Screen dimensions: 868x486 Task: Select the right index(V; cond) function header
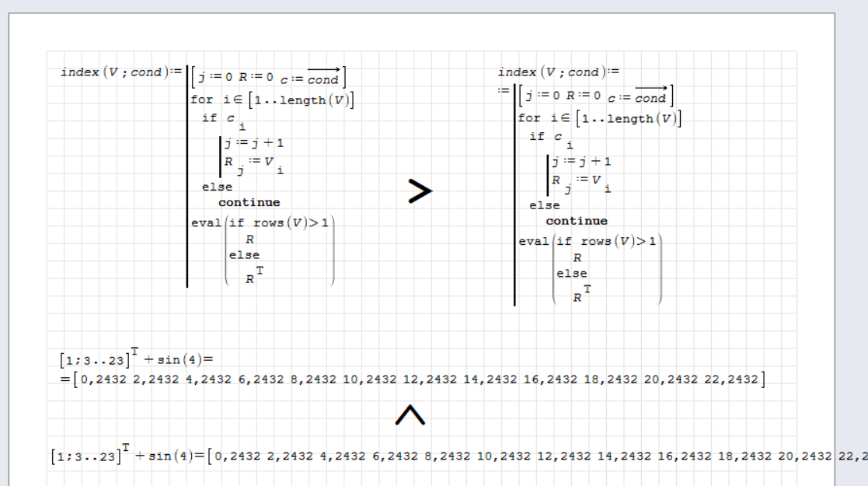554,72
